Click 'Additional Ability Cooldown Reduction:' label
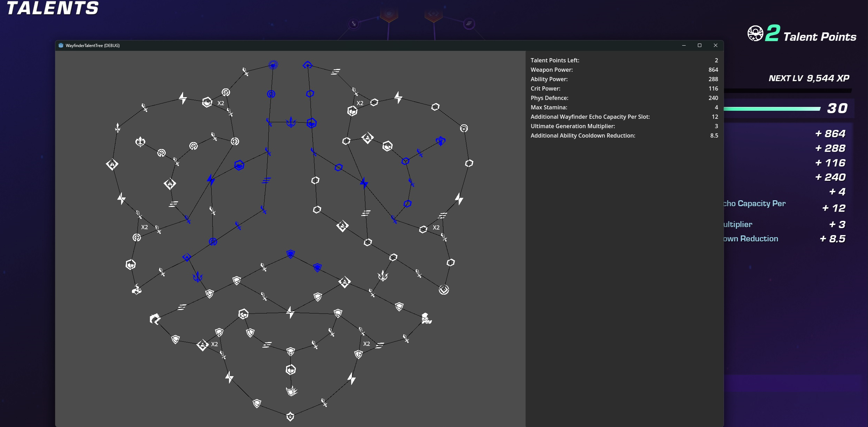Screen dimensions: 868x427 coord(583,135)
